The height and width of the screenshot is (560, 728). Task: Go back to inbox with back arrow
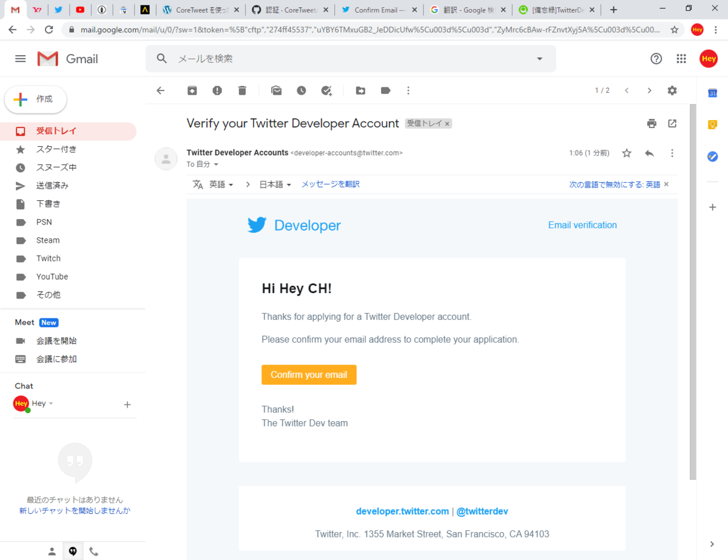pos(160,90)
